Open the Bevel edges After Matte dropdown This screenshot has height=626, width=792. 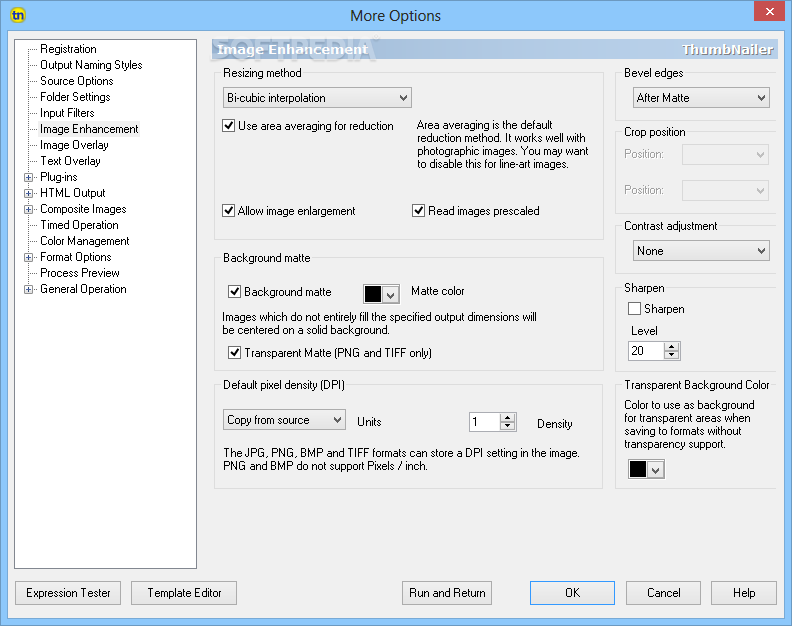pyautogui.click(x=701, y=98)
